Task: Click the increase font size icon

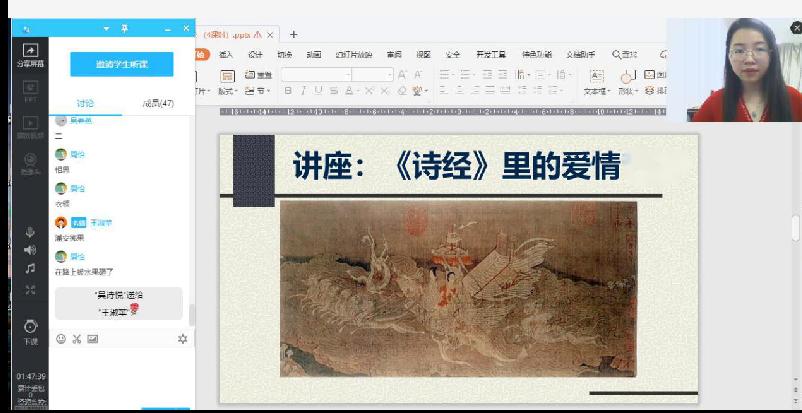Action: point(403,75)
